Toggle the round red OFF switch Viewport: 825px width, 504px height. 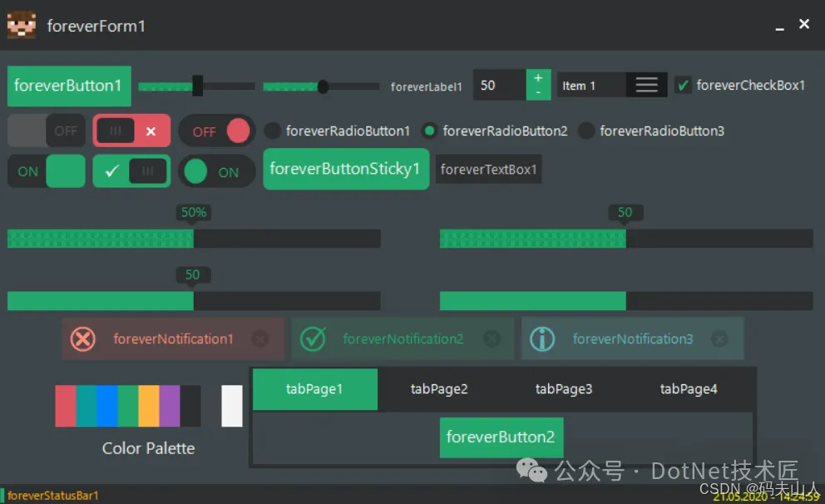coord(217,131)
